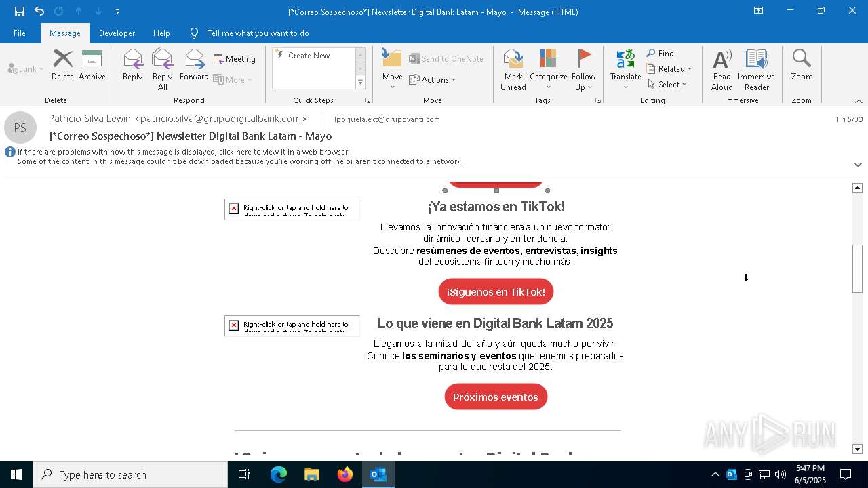
Task: Click the blocked picture beside TikTok section
Action: tap(292, 209)
